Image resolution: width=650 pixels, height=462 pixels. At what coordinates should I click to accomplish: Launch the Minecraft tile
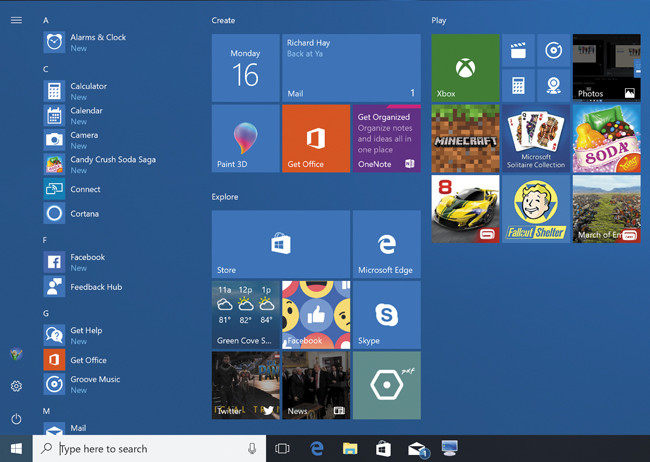pos(466,139)
